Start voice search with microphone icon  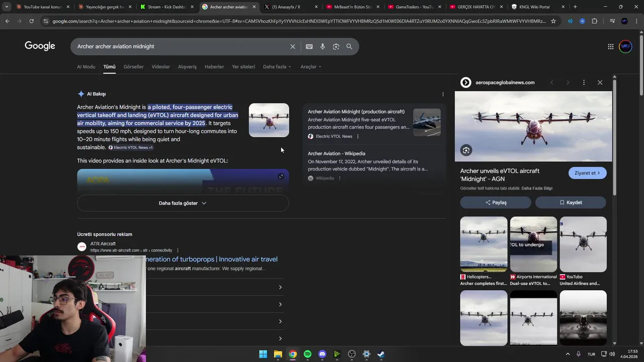tap(323, 46)
